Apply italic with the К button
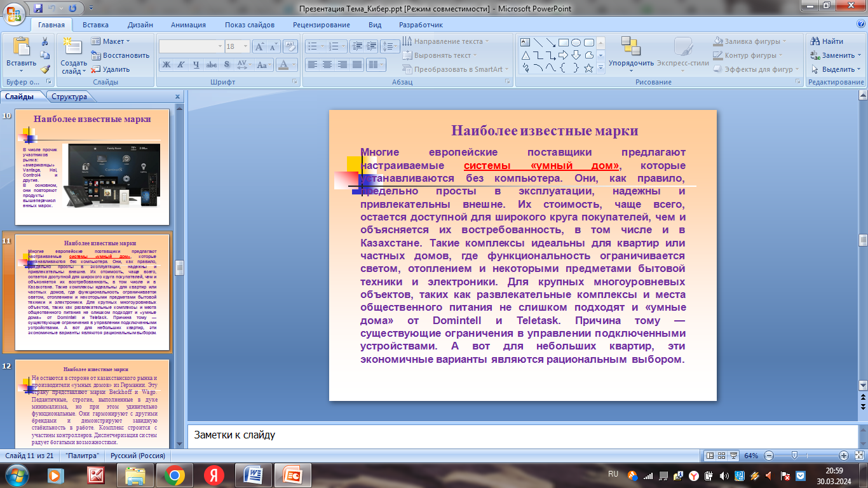The height and width of the screenshot is (488, 868). pyautogui.click(x=181, y=65)
